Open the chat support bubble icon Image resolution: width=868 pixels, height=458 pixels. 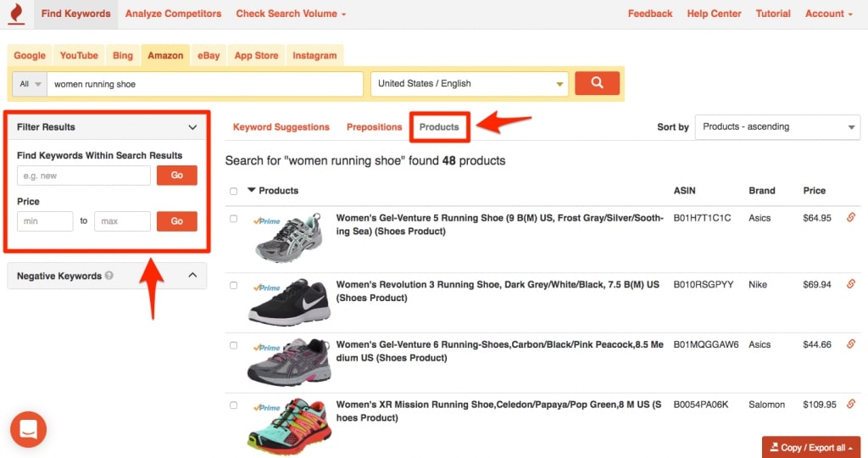[x=28, y=429]
